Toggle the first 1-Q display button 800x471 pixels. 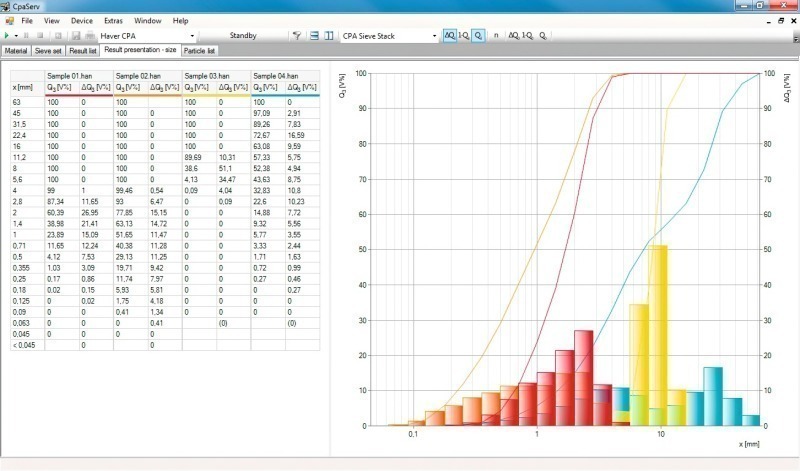tap(463, 35)
